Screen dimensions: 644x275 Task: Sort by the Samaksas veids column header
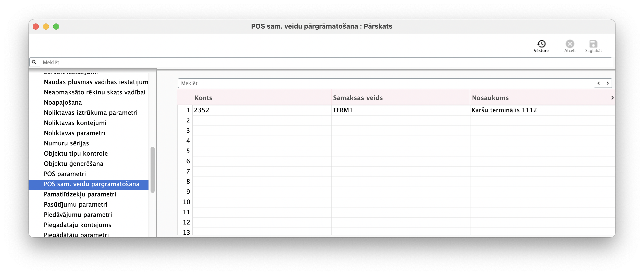tap(357, 97)
